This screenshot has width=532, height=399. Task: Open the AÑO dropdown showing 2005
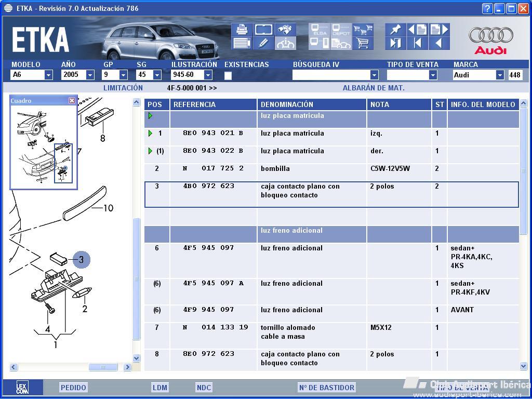90,75
